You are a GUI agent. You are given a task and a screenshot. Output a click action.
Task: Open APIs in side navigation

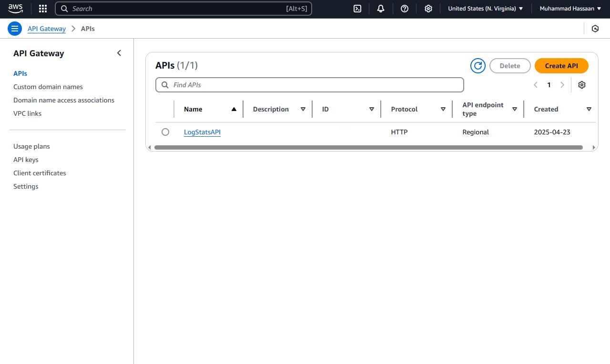coord(20,73)
